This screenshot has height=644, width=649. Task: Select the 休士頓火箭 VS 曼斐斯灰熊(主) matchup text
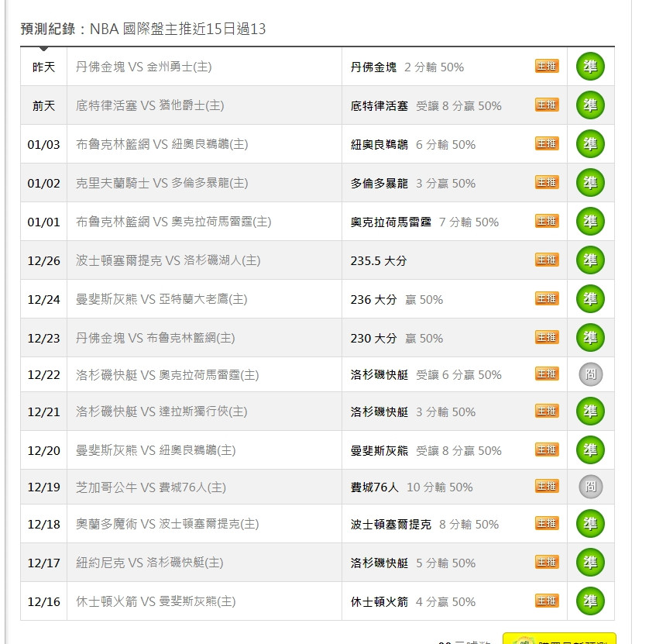coord(156,601)
